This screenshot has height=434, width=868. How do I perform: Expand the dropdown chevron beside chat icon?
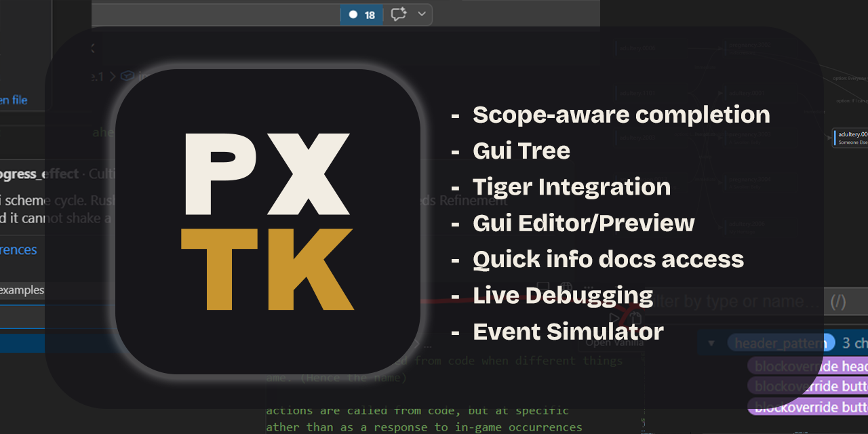click(x=422, y=14)
